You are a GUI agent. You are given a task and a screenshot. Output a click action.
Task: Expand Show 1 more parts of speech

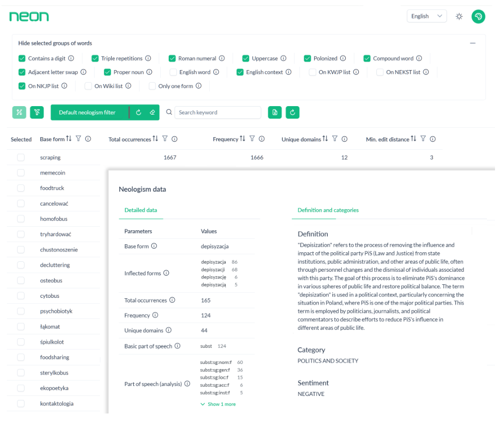(x=218, y=404)
